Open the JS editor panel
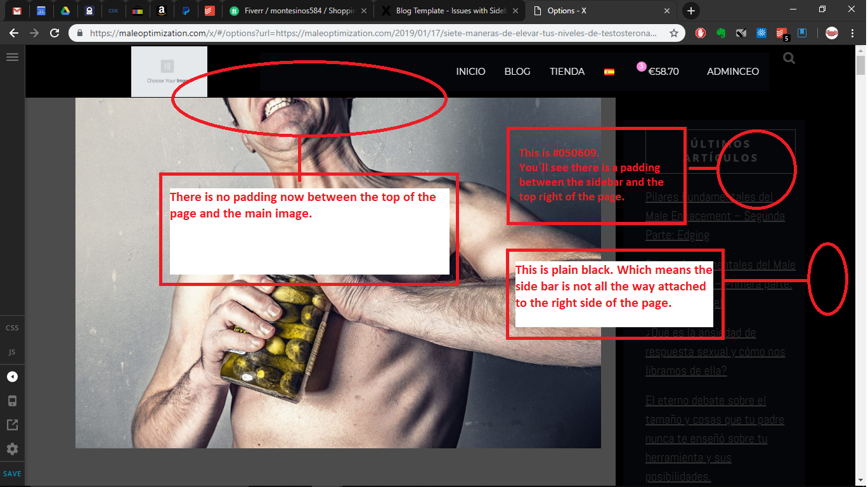Viewport: 868px width, 487px height. pyautogui.click(x=12, y=352)
